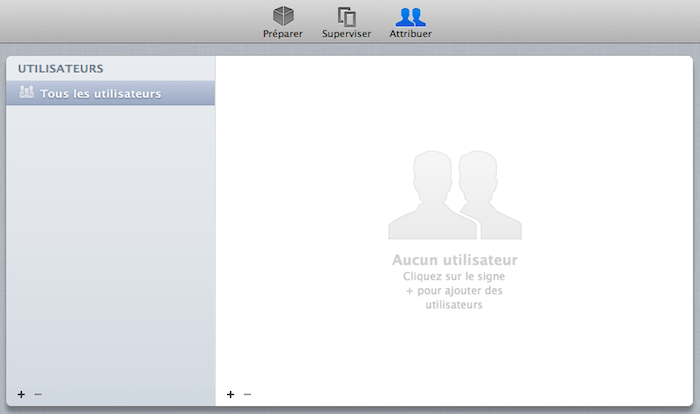The width and height of the screenshot is (700, 414).
Task: Open the Préparer box icon
Action: (284, 16)
